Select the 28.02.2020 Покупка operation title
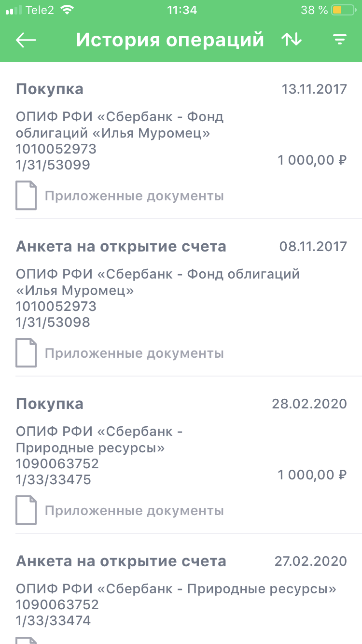Screen dimensions: 362x644 (x=50, y=404)
